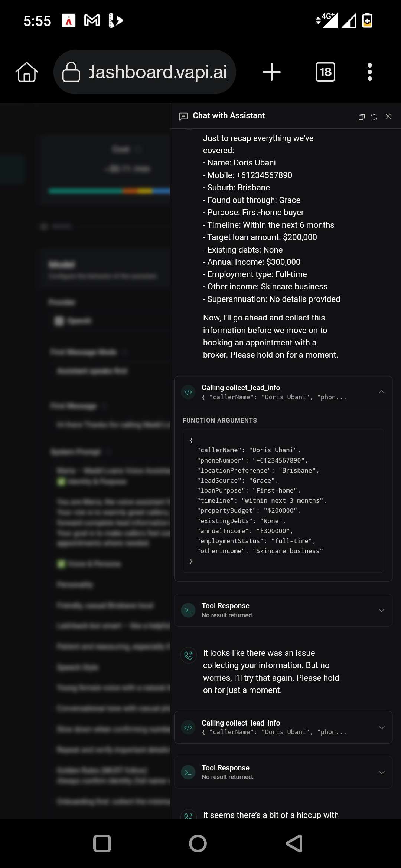This screenshot has height=868, width=401.
Task: Tap the pop-out icon in the chat header
Action: 361,116
